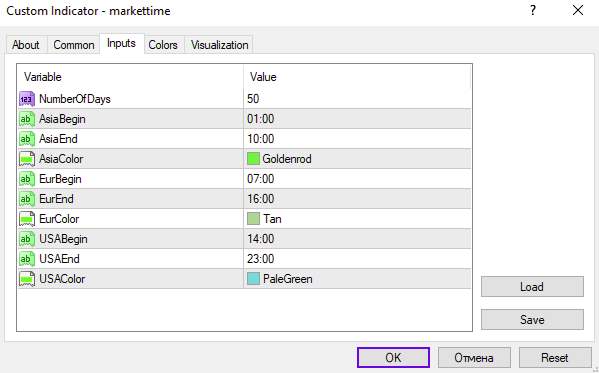599x373 pixels.
Task: Select the AsiaColor color variable icon
Action: tap(27, 159)
